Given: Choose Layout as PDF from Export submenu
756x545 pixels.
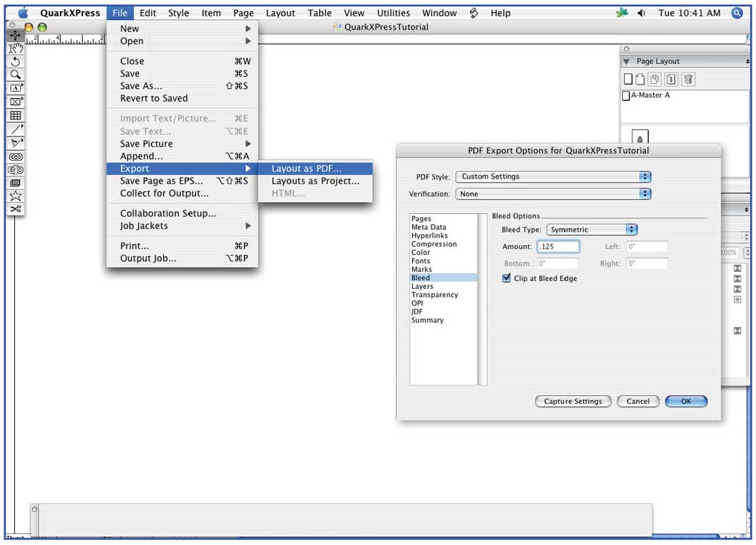Looking at the screenshot, I should (316, 168).
